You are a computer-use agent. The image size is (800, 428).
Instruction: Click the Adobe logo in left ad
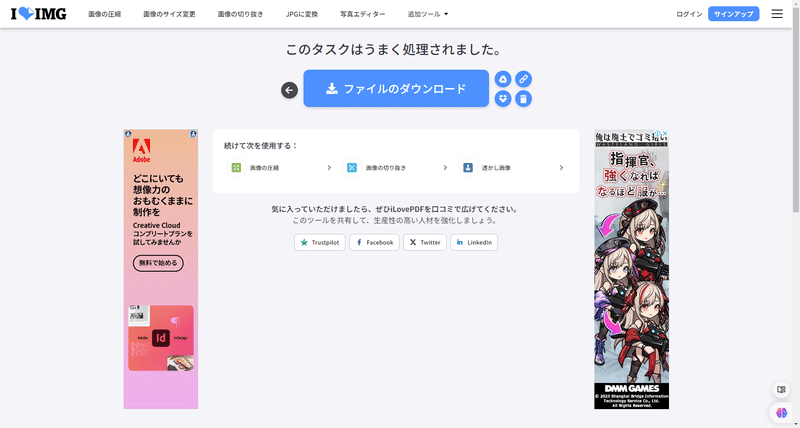click(141, 150)
